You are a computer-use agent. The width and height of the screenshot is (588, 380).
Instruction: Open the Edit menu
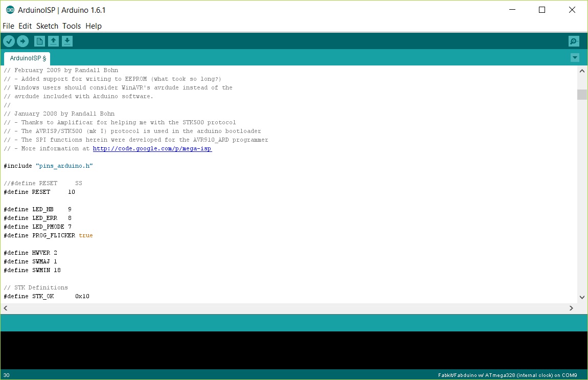[25, 26]
